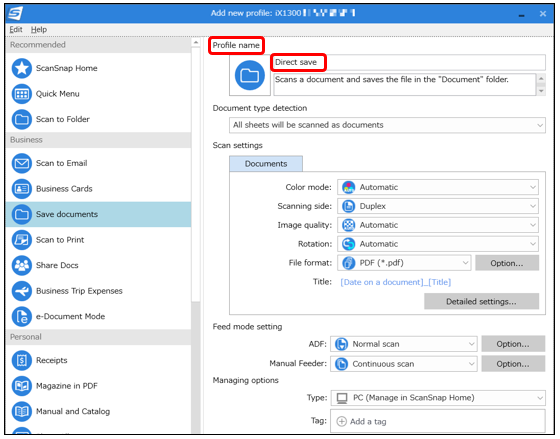Select the Save documents profile row
The width and height of the screenshot is (560, 439).
click(98, 214)
